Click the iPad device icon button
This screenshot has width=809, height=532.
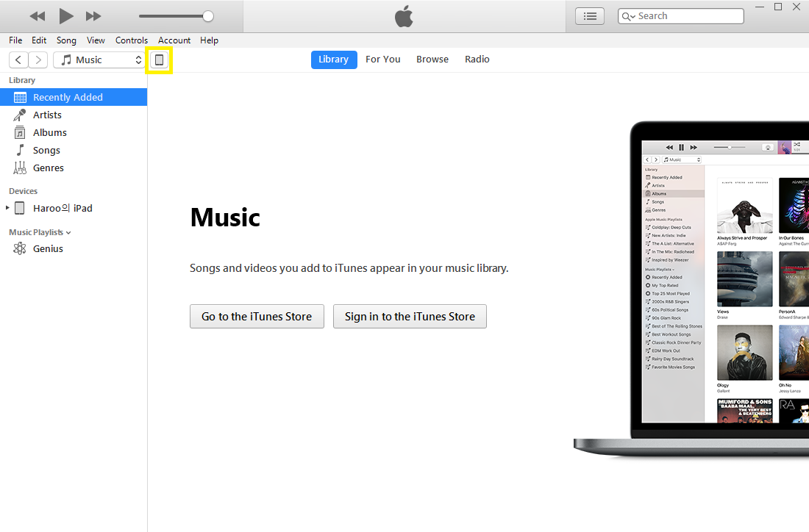click(x=159, y=60)
